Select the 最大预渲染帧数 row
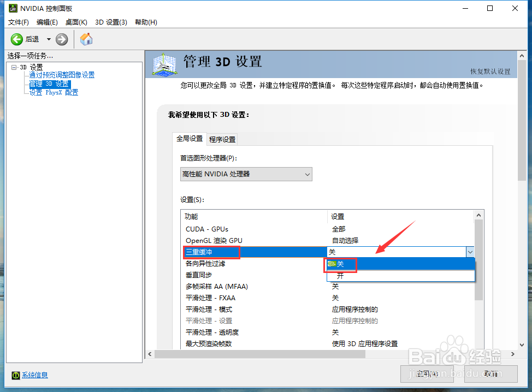This screenshot has height=392, width=532. click(x=327, y=343)
